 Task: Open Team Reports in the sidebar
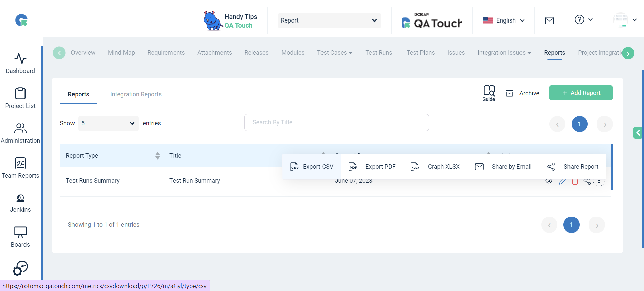[x=20, y=168]
